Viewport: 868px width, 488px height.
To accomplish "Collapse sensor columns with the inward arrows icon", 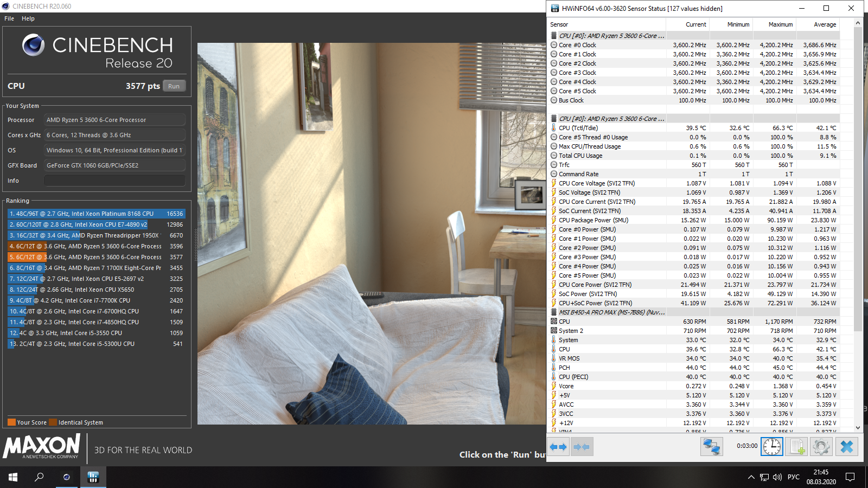I will tap(582, 447).
